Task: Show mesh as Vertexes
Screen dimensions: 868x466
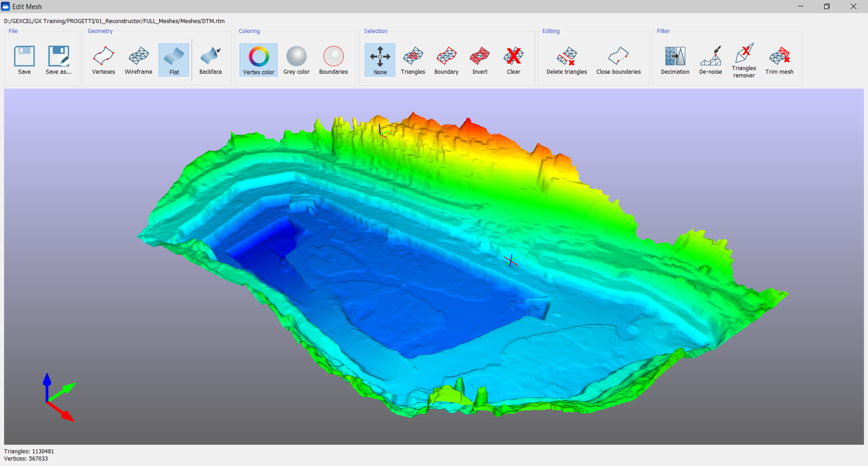Action: point(104,60)
